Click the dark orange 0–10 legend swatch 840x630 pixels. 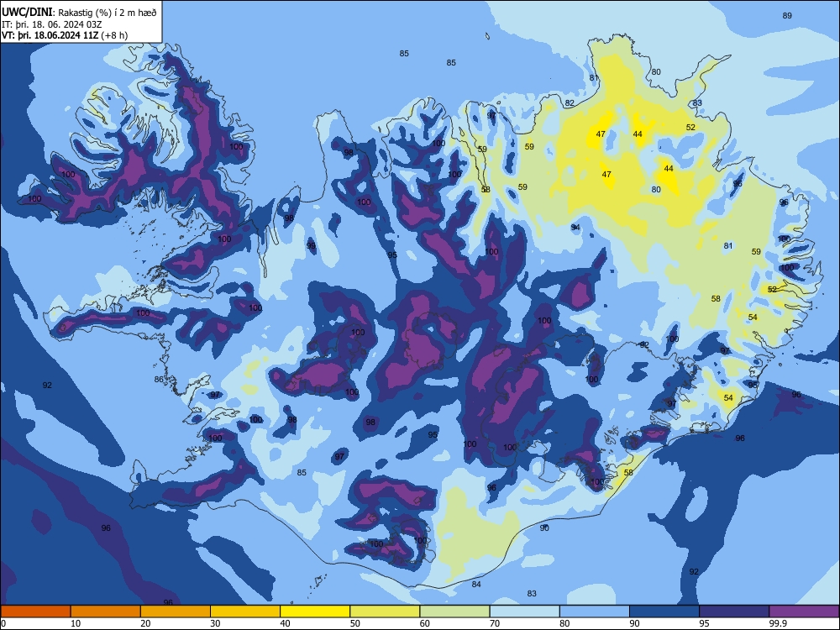point(35,612)
